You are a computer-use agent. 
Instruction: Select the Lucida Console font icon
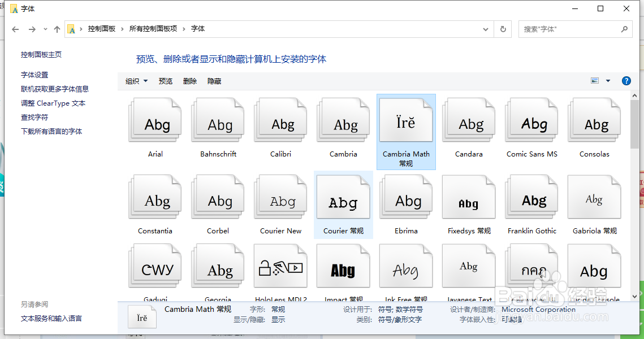(594, 266)
